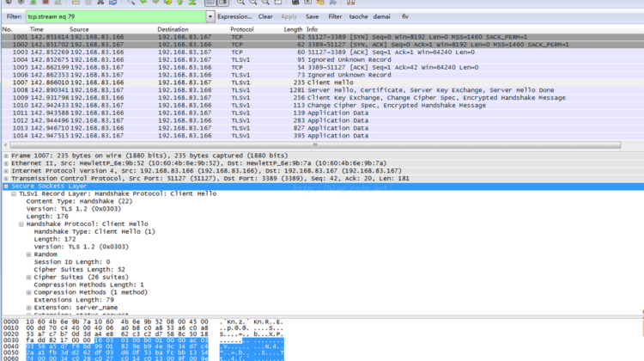Viewport: 644px width, 361px height.
Task: Click the green Go Forward arrow icon
Action: tap(155, 2)
